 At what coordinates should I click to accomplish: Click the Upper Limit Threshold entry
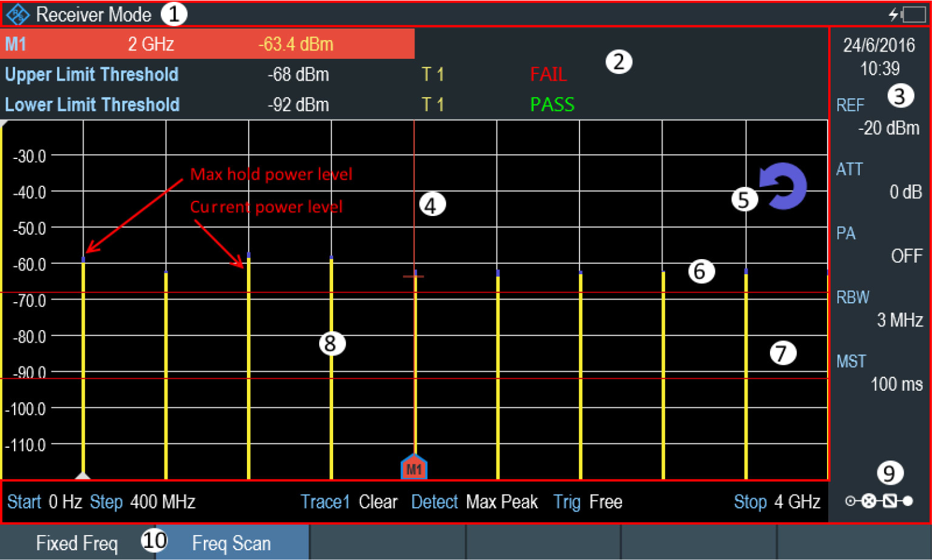click(x=92, y=74)
